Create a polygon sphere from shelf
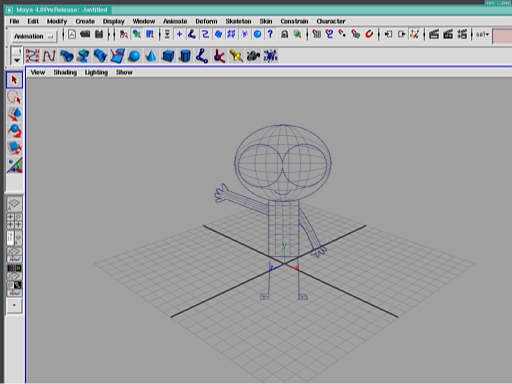Screen dimensions: 512x384 134,56
